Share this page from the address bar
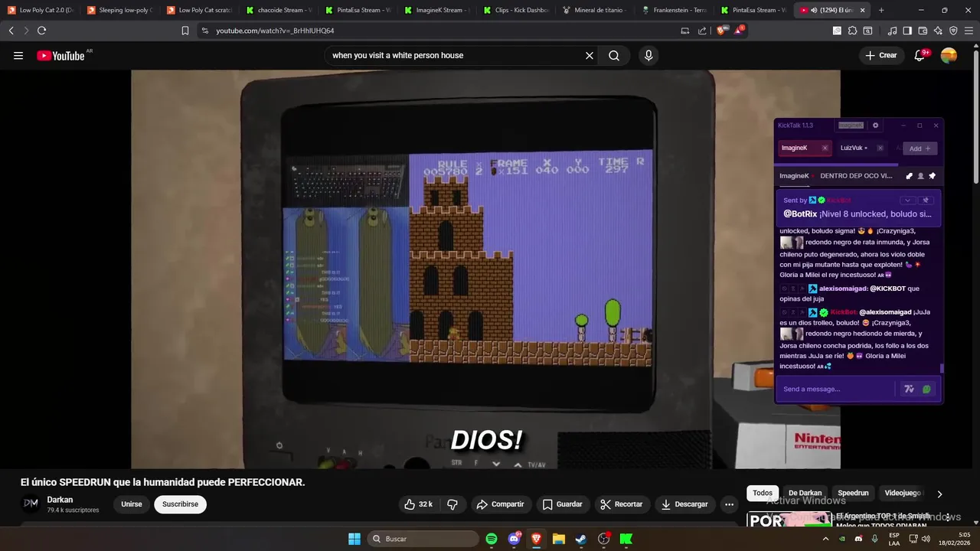980x551 pixels. click(x=702, y=31)
